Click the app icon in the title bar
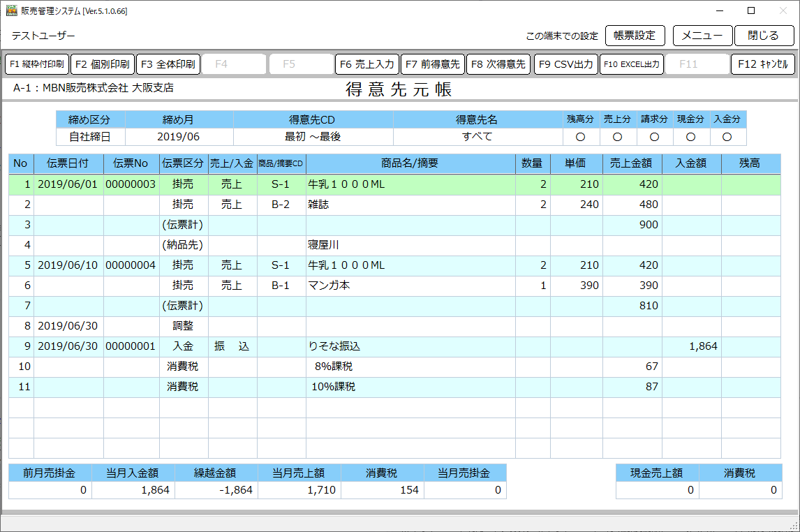Screen dimensions: 800x532 coord(11,10)
